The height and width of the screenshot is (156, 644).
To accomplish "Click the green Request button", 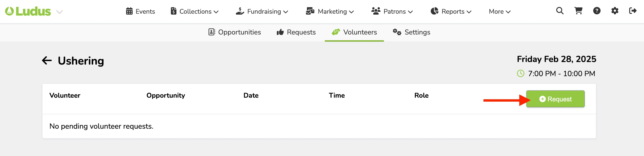I will pos(555,99).
